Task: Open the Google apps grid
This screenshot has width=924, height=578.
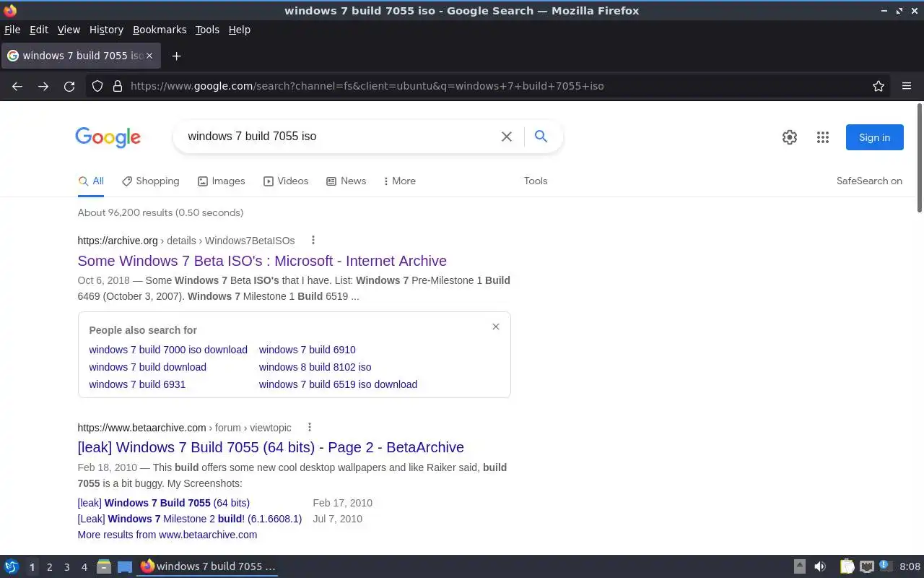Action: [x=823, y=137]
